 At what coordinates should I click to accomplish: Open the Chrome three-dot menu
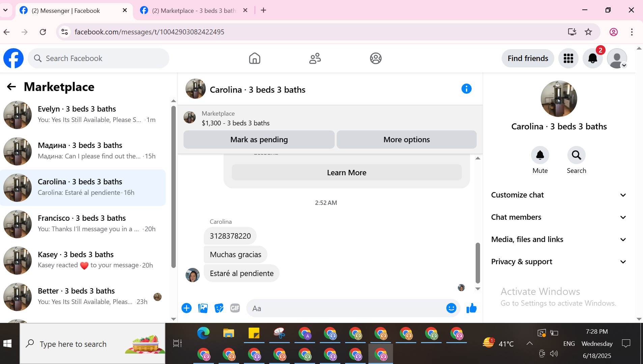(632, 32)
